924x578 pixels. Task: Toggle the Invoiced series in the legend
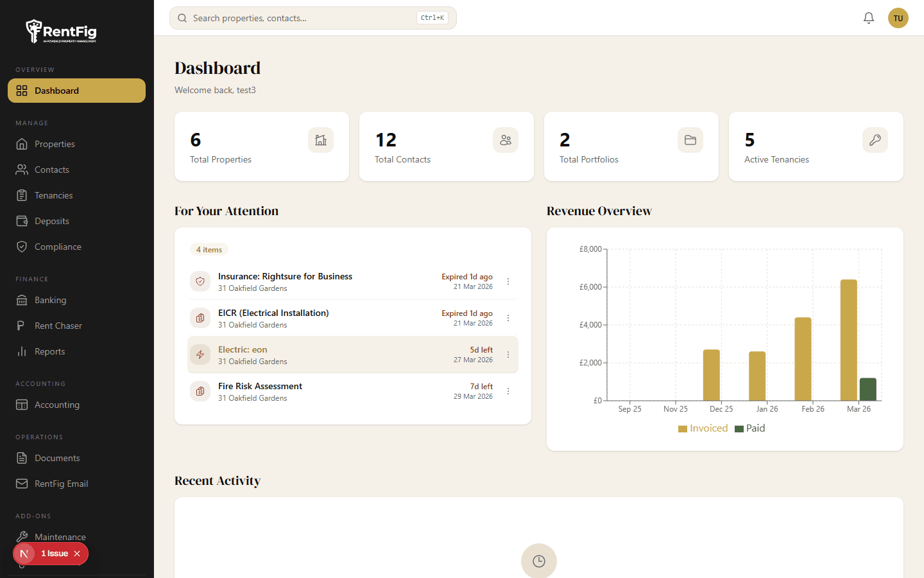(x=703, y=428)
